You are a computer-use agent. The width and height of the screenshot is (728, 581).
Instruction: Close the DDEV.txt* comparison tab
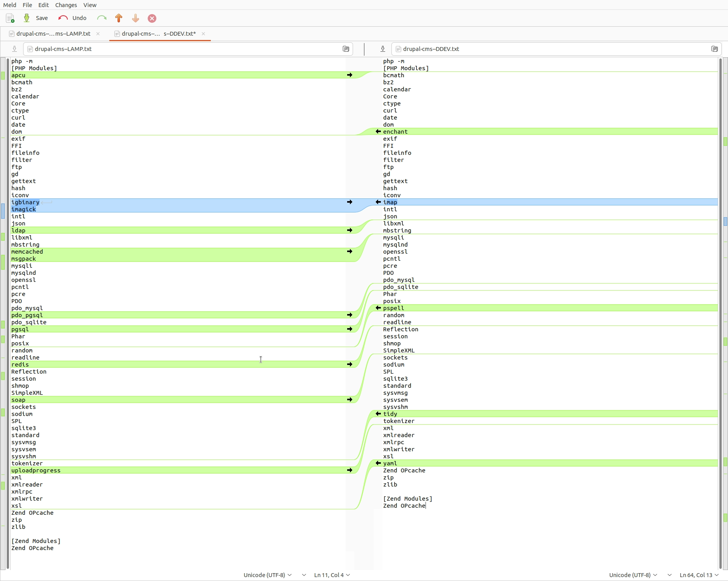coord(203,34)
